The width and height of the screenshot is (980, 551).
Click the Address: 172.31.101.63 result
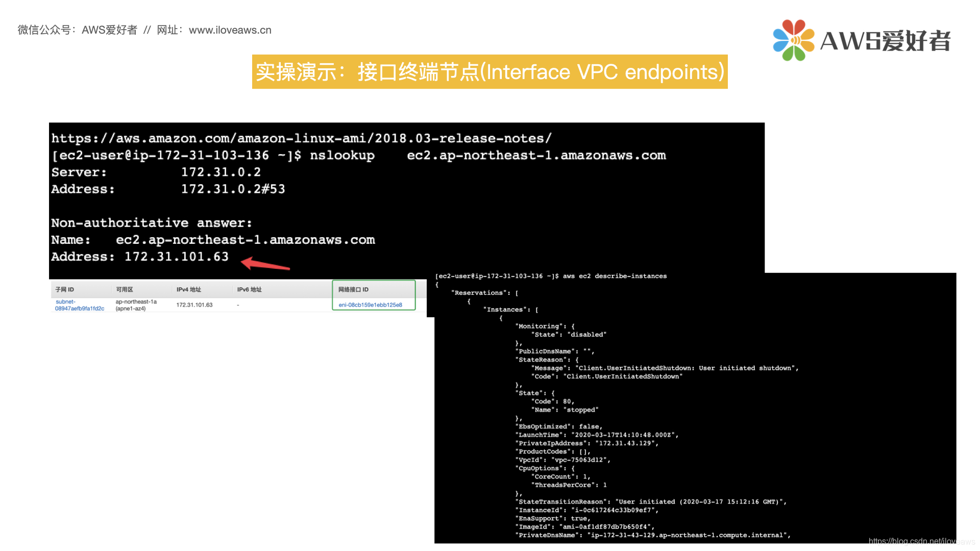(x=140, y=257)
